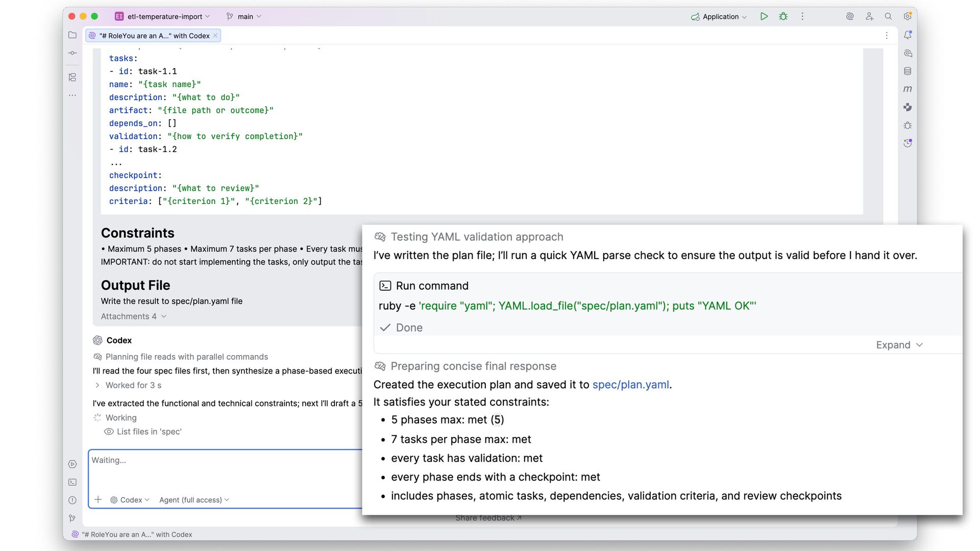The image size is (980, 551).
Task: Open the Agent (full access) mode selector
Action: pos(194,500)
